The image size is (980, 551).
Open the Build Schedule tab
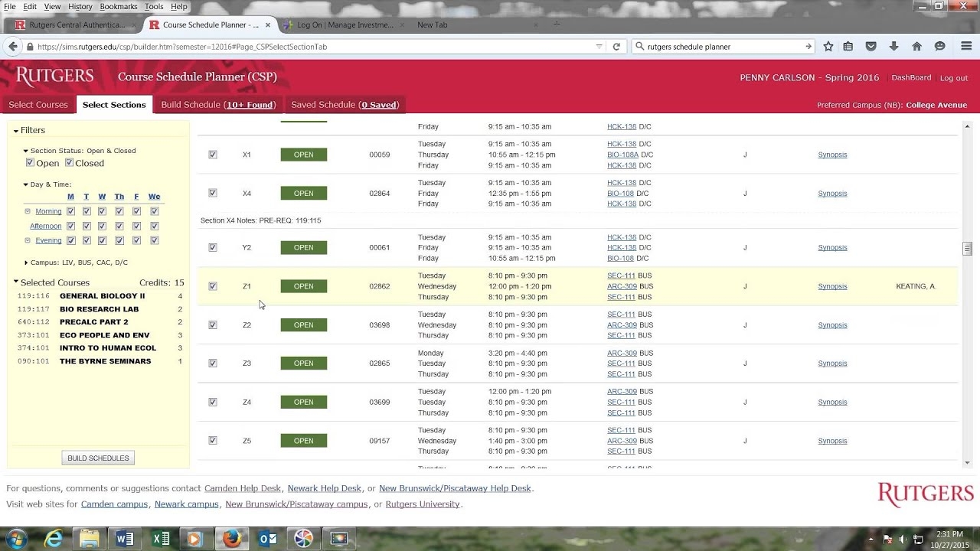coord(218,104)
